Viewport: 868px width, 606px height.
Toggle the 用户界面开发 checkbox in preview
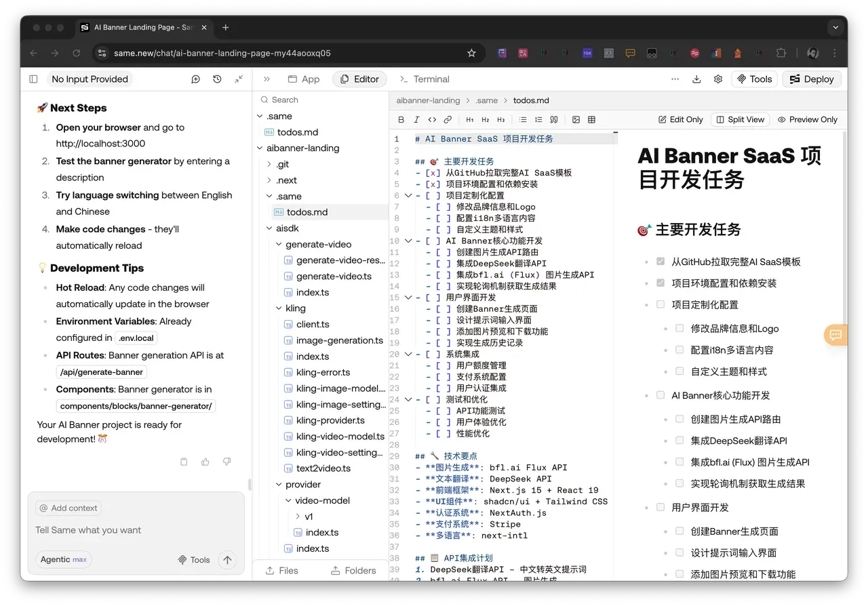click(660, 506)
